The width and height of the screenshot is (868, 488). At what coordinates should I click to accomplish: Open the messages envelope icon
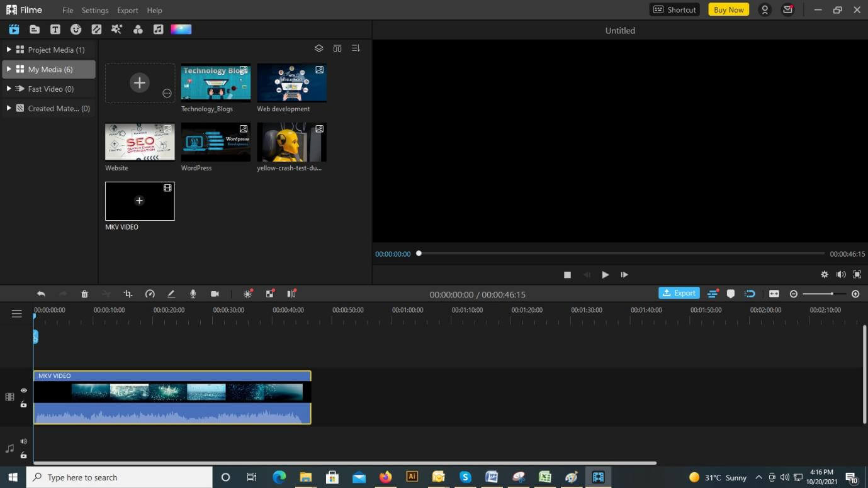[787, 9]
